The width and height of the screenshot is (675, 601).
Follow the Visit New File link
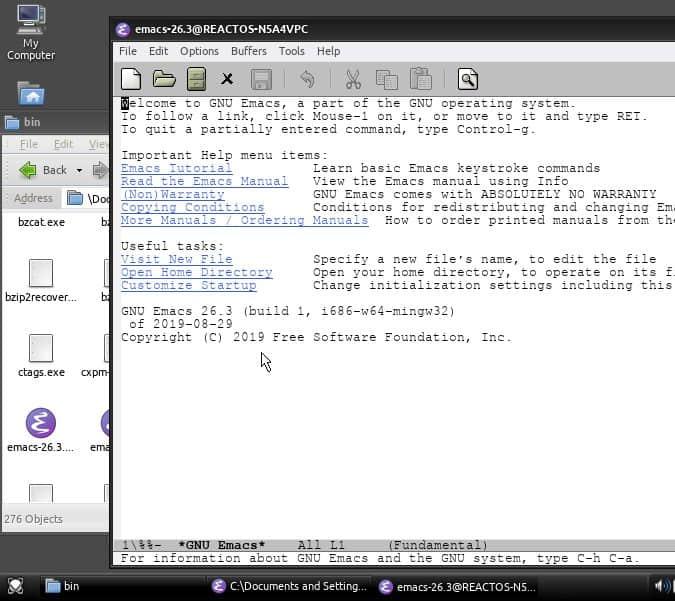[x=176, y=259]
